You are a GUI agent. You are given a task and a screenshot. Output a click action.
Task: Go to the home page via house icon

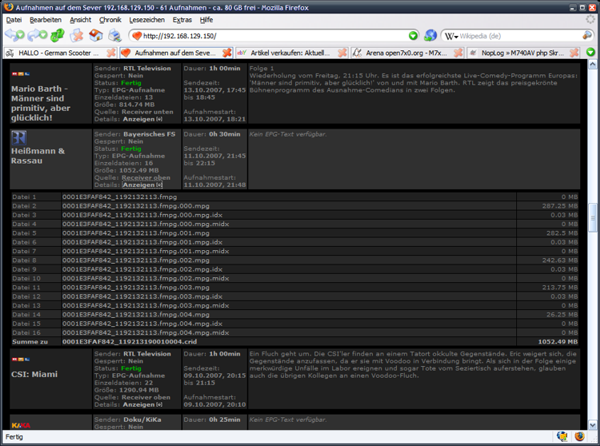tap(96, 36)
